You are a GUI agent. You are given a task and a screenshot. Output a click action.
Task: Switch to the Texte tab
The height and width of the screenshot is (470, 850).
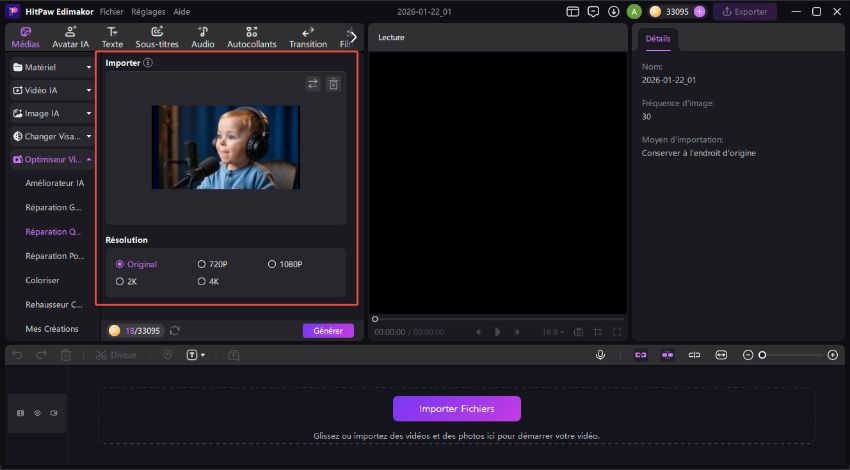(x=112, y=37)
